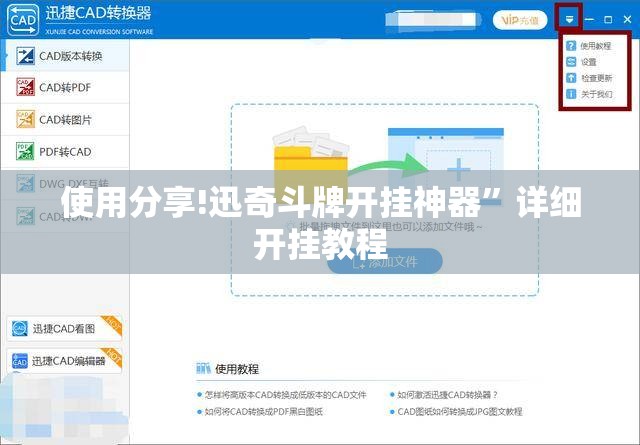Screen dimensions: 640x445
Task: Open link CAD图纸如何转换成JPG图文教程
Action: (460, 412)
